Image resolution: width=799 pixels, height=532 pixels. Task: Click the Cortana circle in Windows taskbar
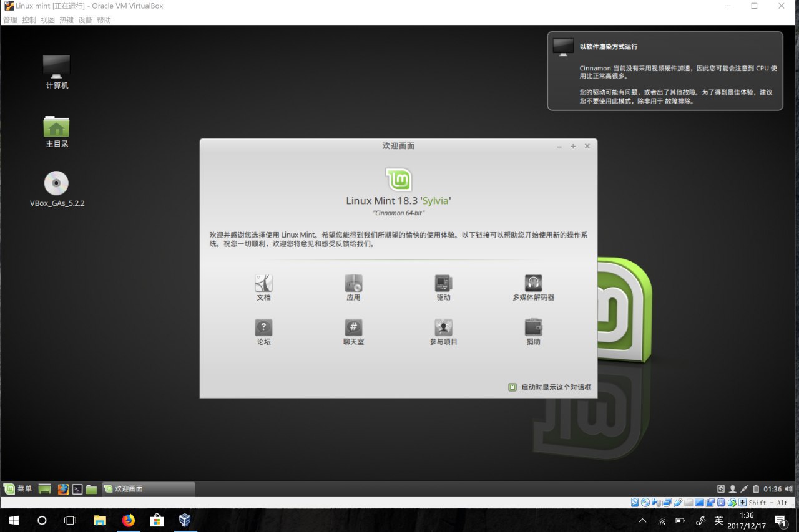[42, 520]
